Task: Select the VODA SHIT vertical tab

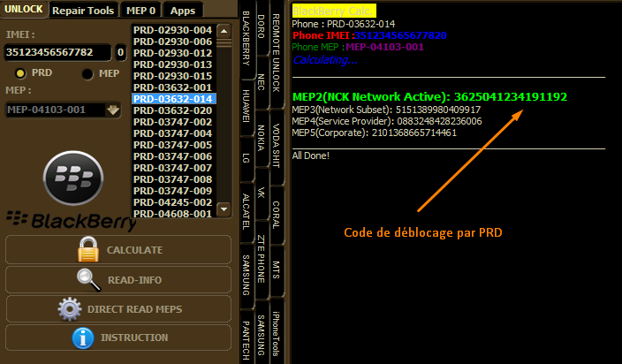Action: (x=276, y=146)
